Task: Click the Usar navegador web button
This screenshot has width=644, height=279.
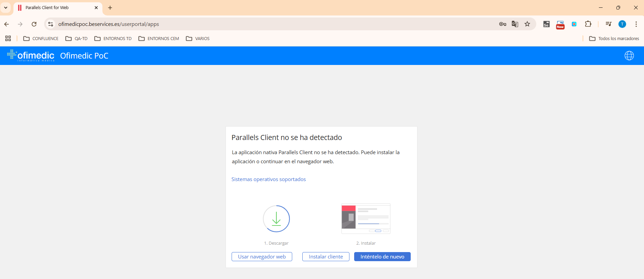Action: coord(262,256)
